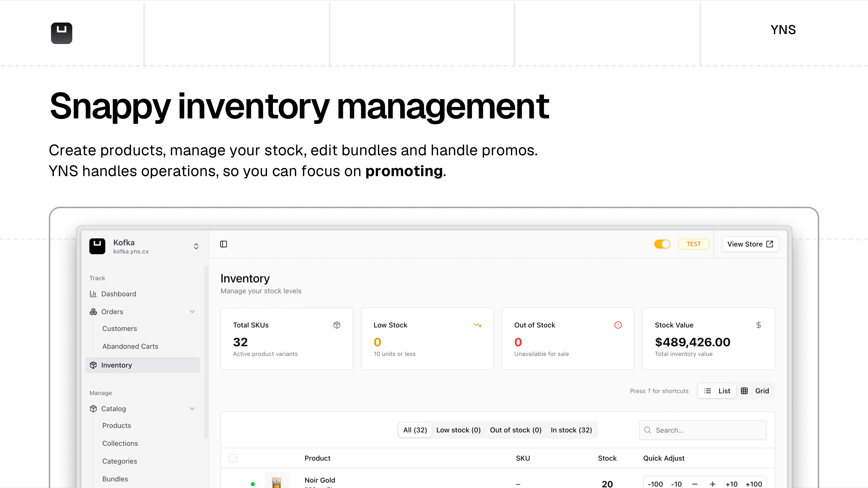The image size is (868, 488).
Task: Select the Low stock (0) filter tab
Action: [x=458, y=430]
